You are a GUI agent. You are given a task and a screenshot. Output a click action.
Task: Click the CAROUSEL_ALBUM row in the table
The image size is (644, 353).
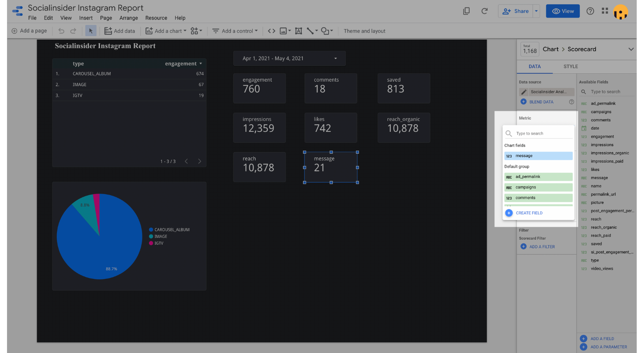[129, 74]
